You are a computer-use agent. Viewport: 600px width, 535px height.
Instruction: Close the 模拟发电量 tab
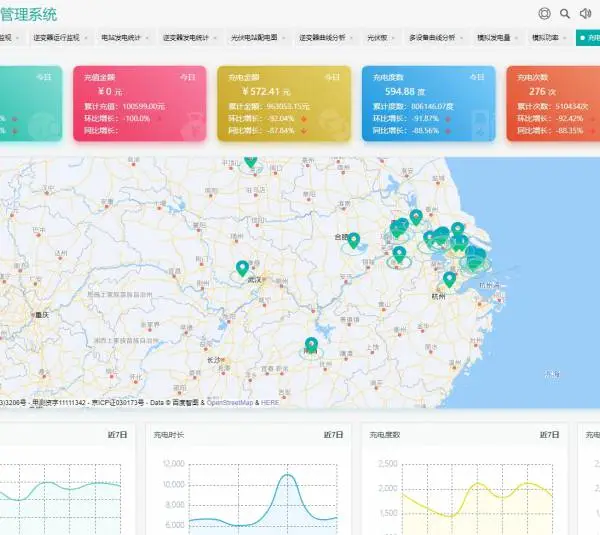click(517, 38)
